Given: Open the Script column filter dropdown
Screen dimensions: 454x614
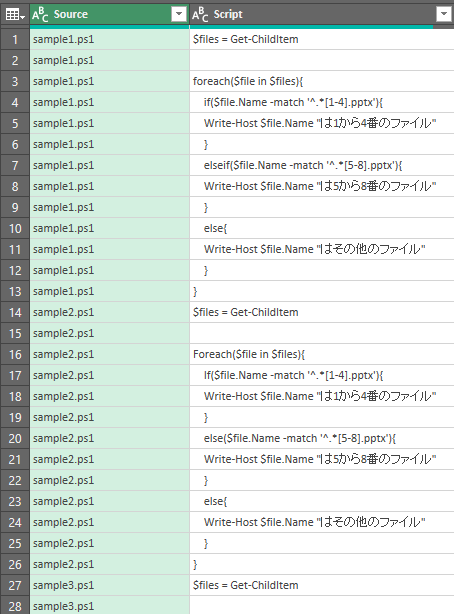Looking at the screenshot, I should pos(443,14).
